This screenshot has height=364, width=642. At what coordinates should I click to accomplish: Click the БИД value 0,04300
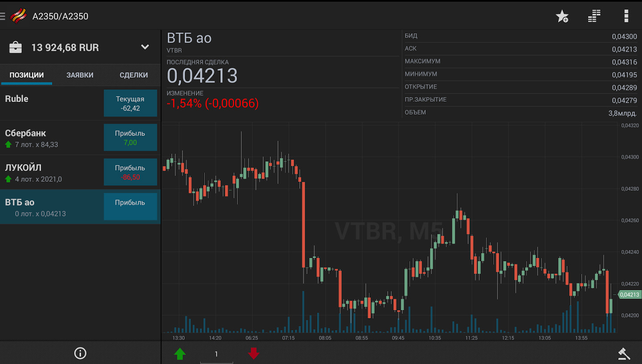[625, 37]
